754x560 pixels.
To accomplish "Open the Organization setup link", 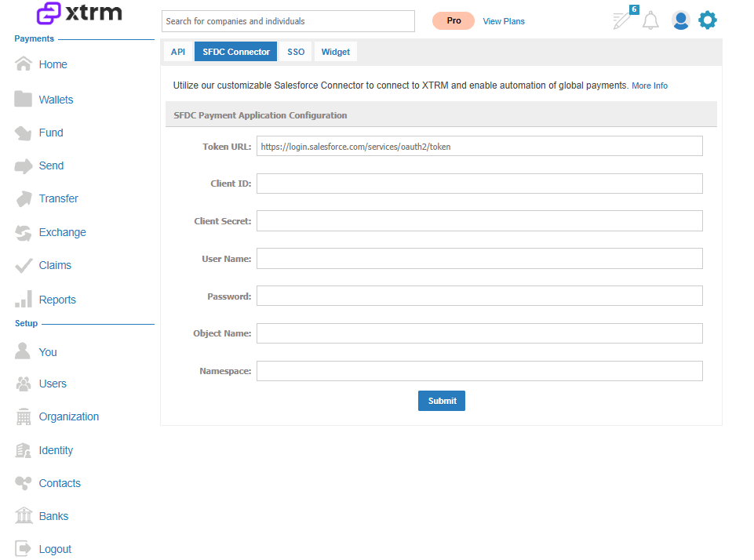I will point(69,416).
